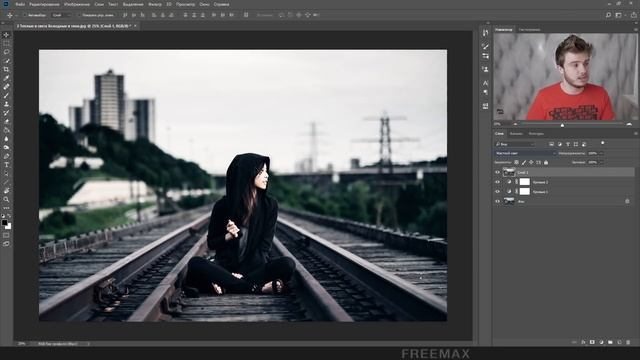Toggle layer filtering switch in Layers panel
Screen dimensions: 640x360
click(x=602, y=143)
